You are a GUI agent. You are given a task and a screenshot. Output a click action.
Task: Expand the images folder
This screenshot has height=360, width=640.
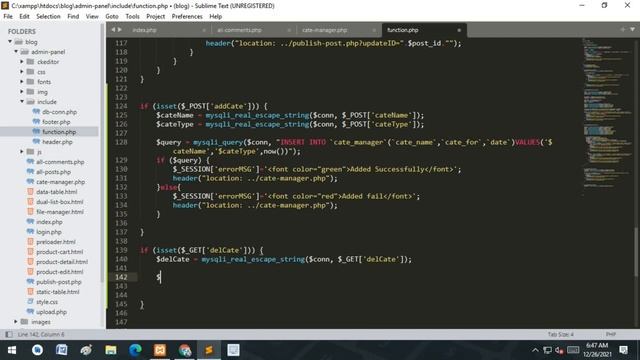16,322
